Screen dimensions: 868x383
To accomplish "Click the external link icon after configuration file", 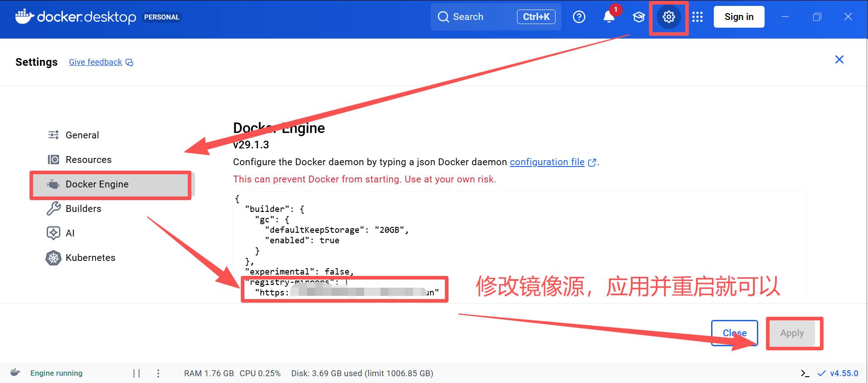I will point(592,162).
